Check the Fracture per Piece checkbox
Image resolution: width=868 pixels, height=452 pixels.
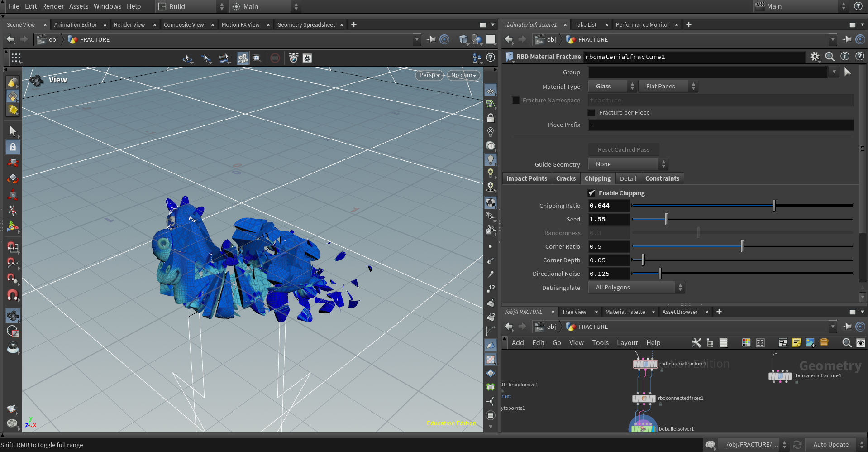click(591, 112)
